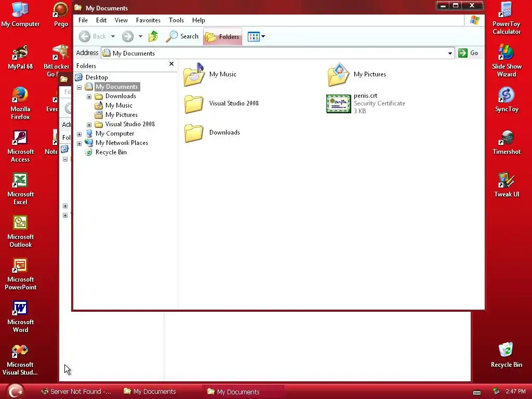Screen dimensions: 532x399
Task: Expand the My Network Places tree node
Action: (79, 143)
